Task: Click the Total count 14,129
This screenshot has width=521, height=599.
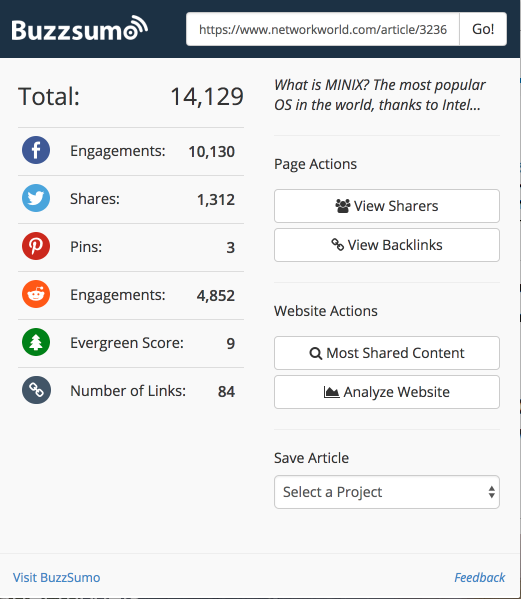Action: 207,96
